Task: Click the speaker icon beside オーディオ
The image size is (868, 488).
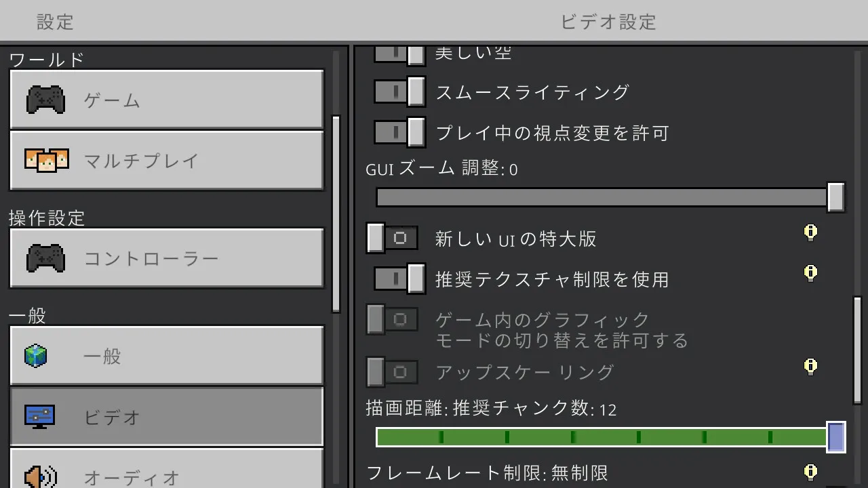Action: 41,476
